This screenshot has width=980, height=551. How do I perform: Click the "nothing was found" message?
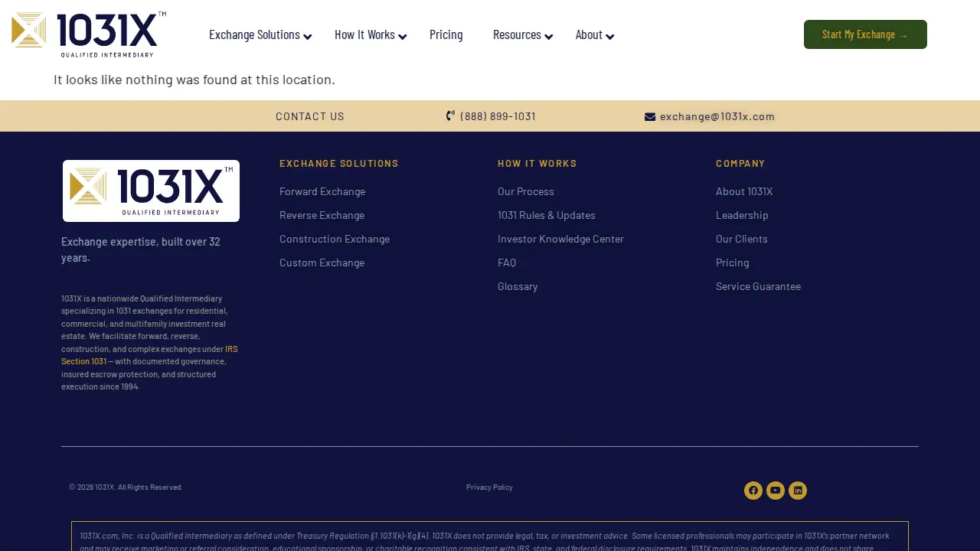point(194,80)
